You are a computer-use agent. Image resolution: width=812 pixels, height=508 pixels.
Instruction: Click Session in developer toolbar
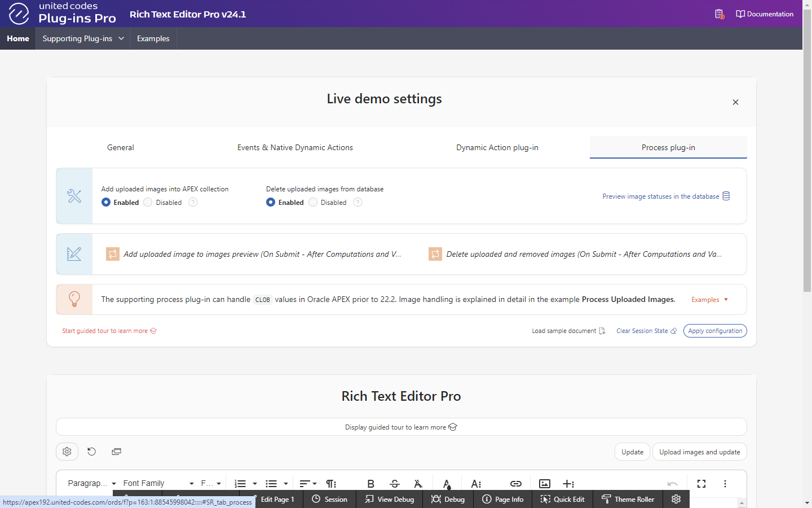pyautogui.click(x=330, y=499)
